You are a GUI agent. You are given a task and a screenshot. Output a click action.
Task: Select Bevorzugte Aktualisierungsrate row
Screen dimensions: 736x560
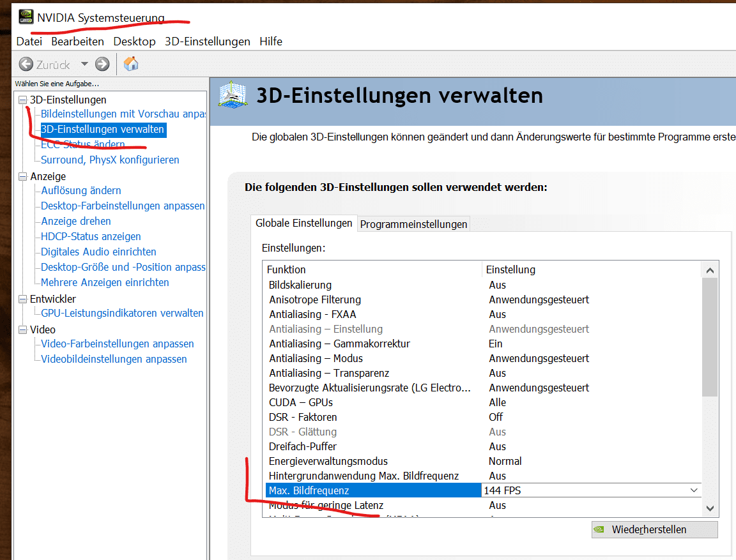tap(484, 388)
